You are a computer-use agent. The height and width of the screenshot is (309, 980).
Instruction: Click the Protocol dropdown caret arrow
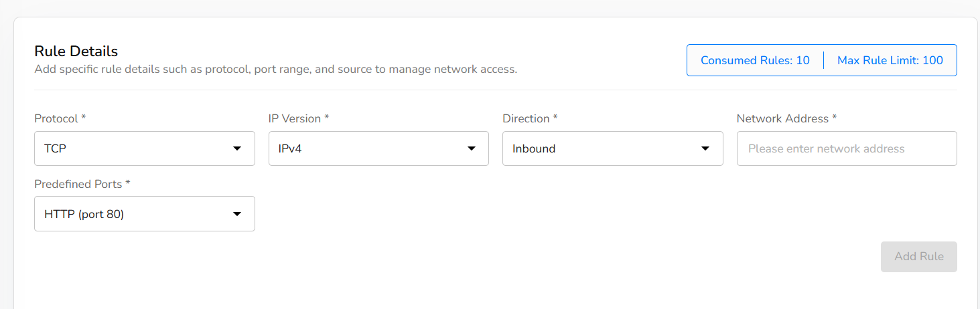237,148
